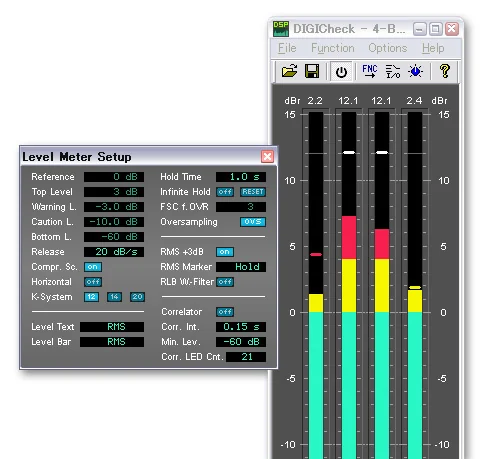487x459 pixels.
Task: Open RMS Marker Hold selector
Action: (241, 267)
